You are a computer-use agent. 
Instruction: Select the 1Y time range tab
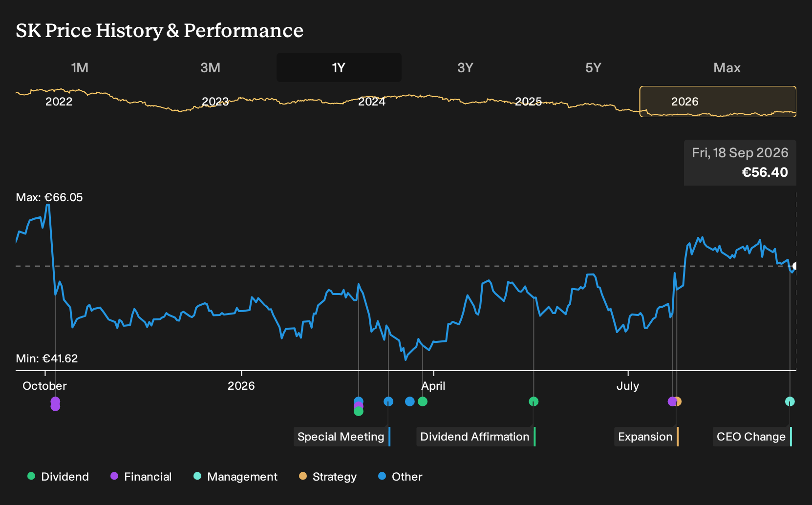[339, 67]
